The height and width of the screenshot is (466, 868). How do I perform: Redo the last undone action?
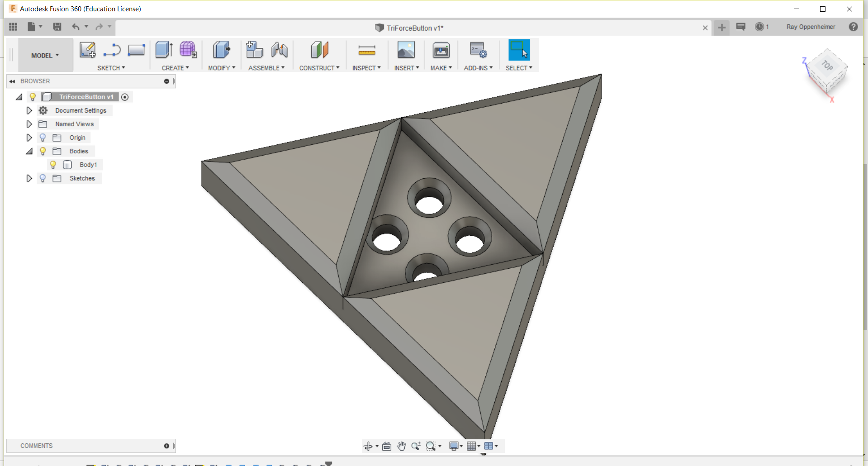(99, 27)
